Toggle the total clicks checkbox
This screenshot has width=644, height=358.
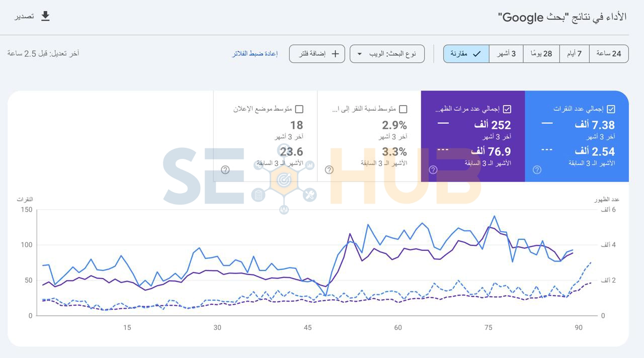(x=611, y=109)
